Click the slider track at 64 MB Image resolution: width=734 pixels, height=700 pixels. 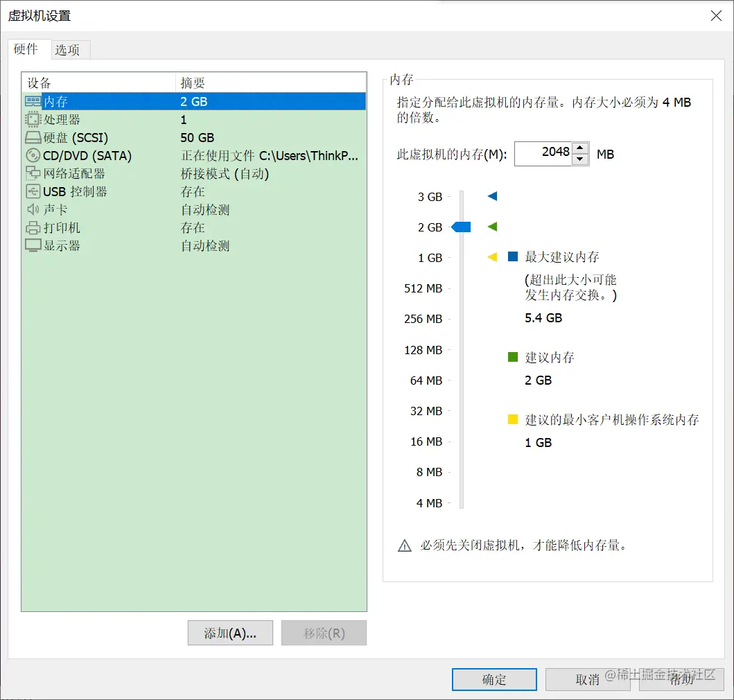[x=462, y=380]
